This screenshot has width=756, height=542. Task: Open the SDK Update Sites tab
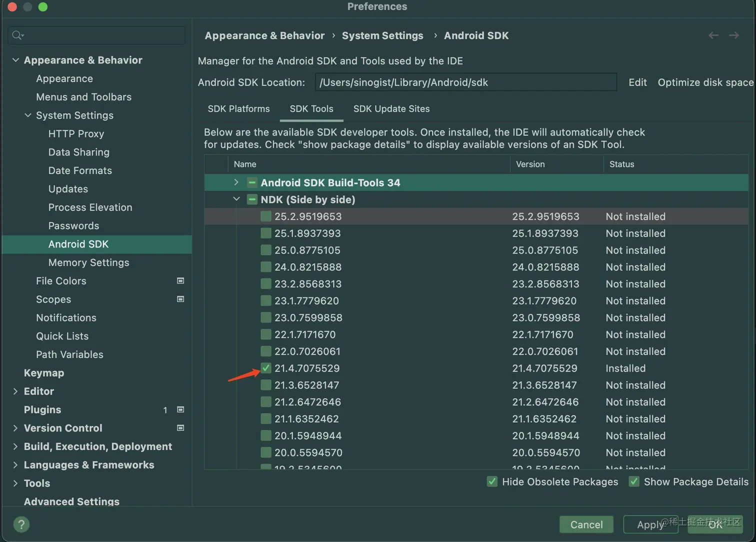[391, 109]
